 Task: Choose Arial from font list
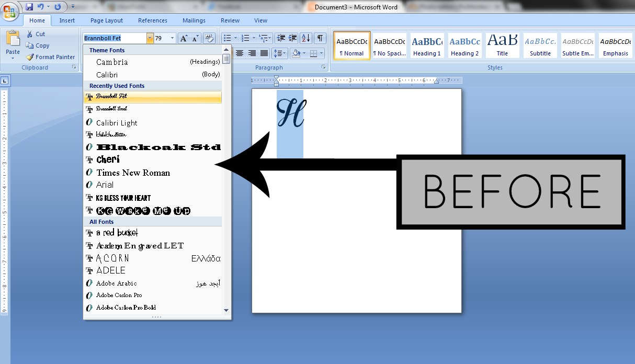(153, 185)
